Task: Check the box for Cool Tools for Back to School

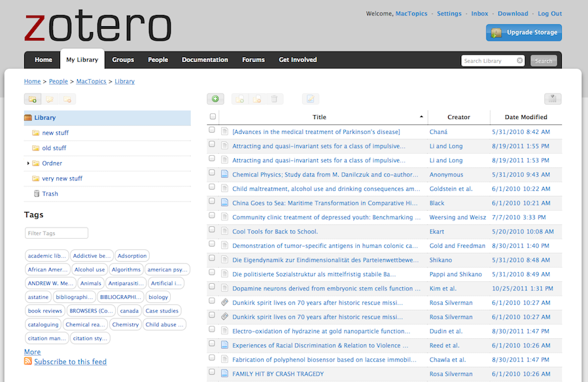Action: 212,230
